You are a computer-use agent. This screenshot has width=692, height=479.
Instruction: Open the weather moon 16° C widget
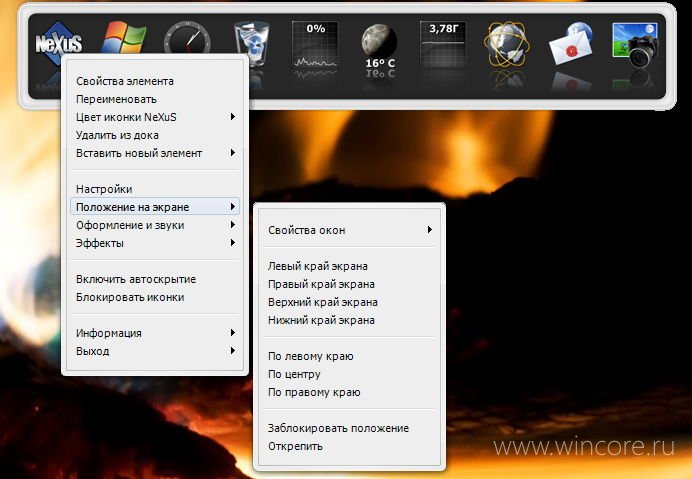coord(379,47)
